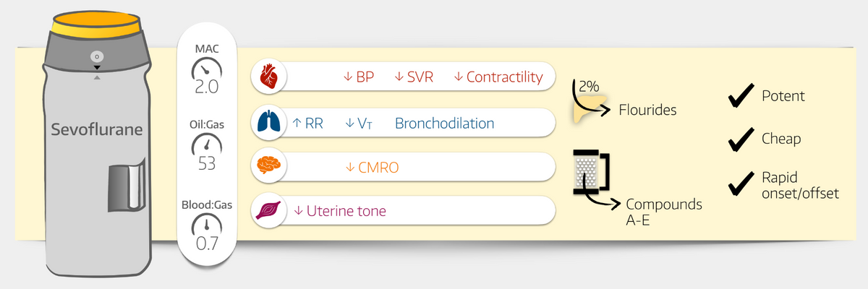Click the MAC gauge dial
Image resolution: width=868 pixels, height=289 pixels.
(207, 70)
